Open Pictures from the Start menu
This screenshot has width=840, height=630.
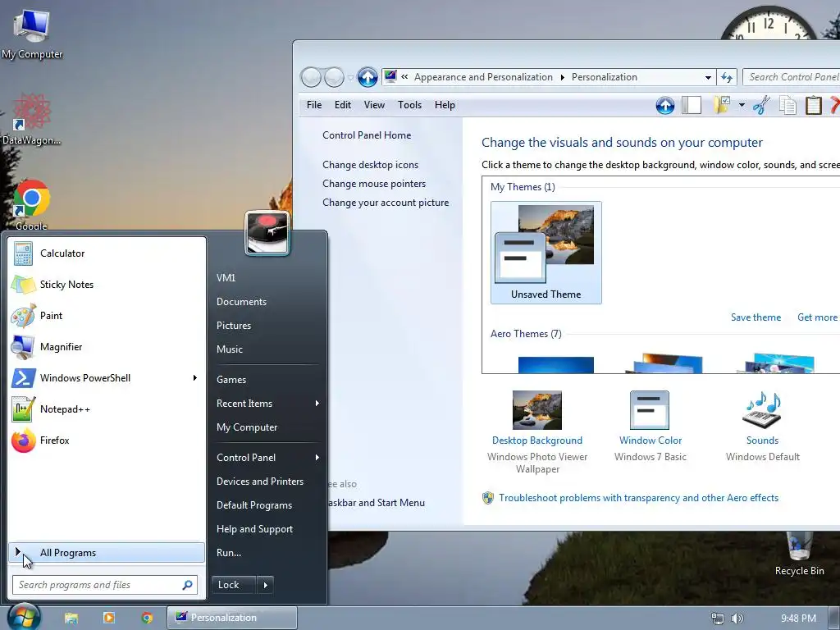pos(234,326)
